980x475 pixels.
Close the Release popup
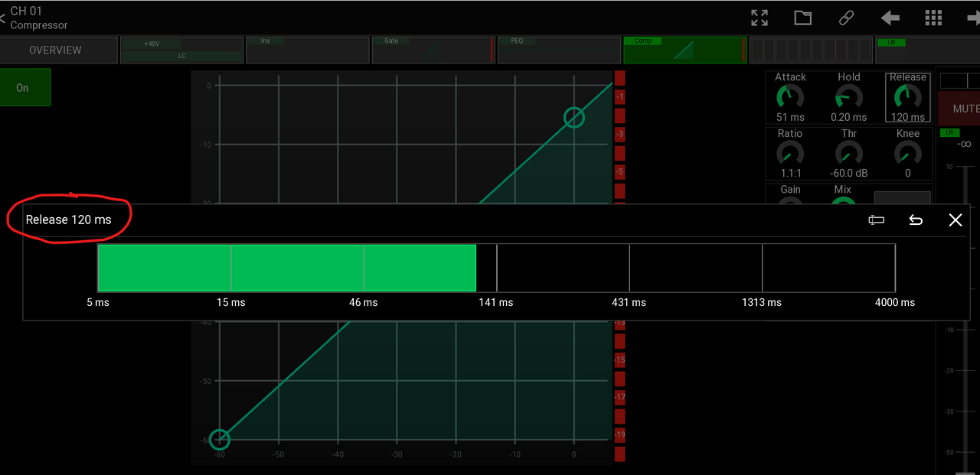click(955, 220)
